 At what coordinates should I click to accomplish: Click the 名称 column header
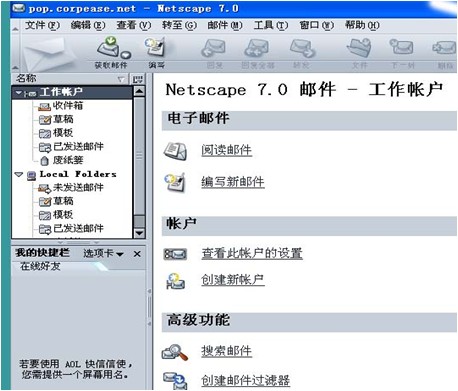point(70,79)
